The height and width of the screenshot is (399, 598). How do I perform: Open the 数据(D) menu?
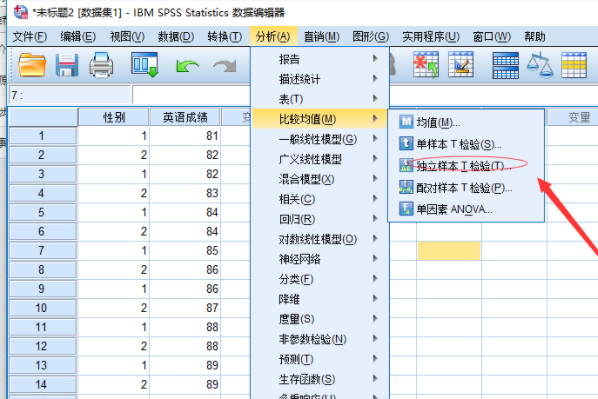176,37
